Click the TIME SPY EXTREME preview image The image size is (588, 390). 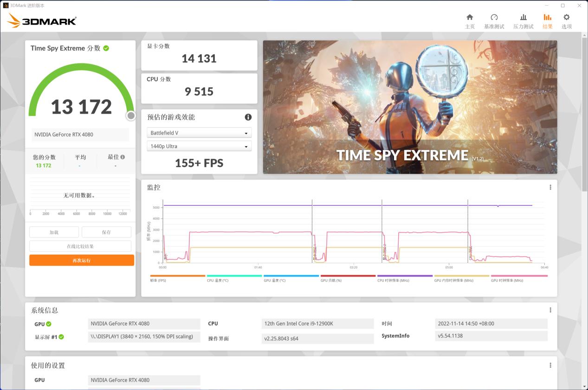pos(410,108)
